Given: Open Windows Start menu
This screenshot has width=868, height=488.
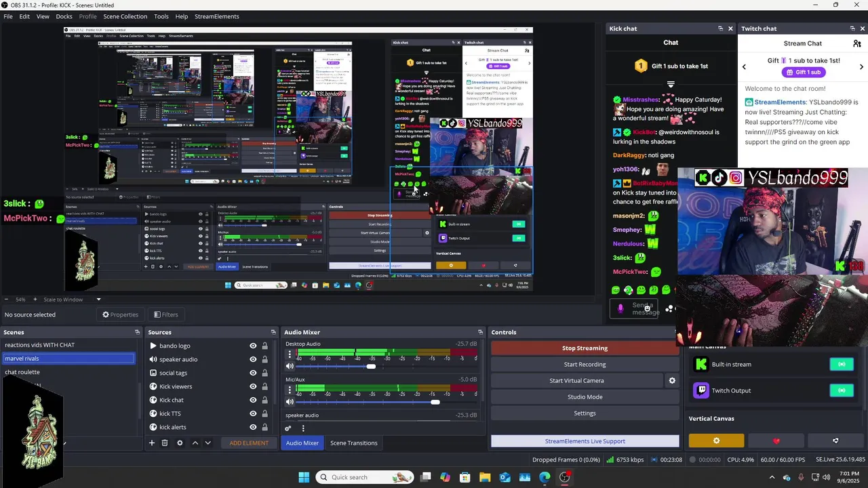Looking at the screenshot, I should tap(304, 477).
